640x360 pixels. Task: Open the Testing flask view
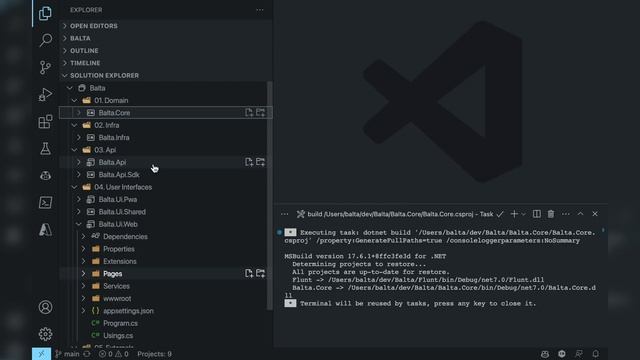point(45,149)
